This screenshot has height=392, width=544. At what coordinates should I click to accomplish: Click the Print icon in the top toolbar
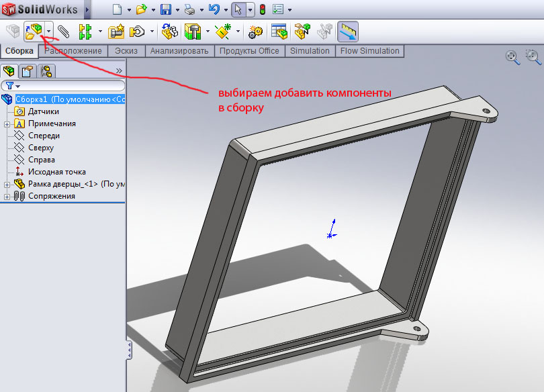(x=190, y=9)
